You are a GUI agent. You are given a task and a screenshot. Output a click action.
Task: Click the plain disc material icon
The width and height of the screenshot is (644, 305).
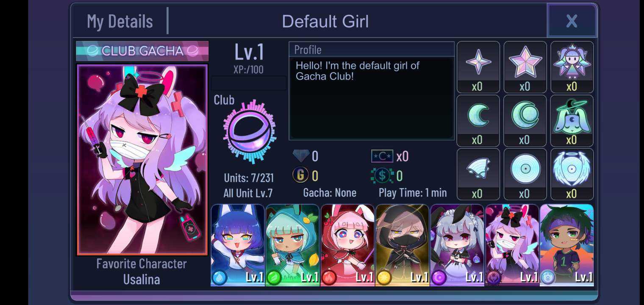525,169
